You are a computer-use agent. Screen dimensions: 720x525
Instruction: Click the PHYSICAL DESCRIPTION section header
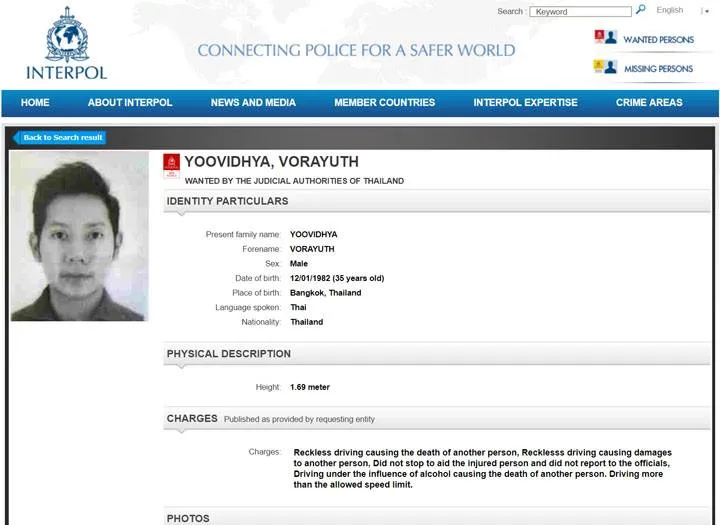click(229, 354)
